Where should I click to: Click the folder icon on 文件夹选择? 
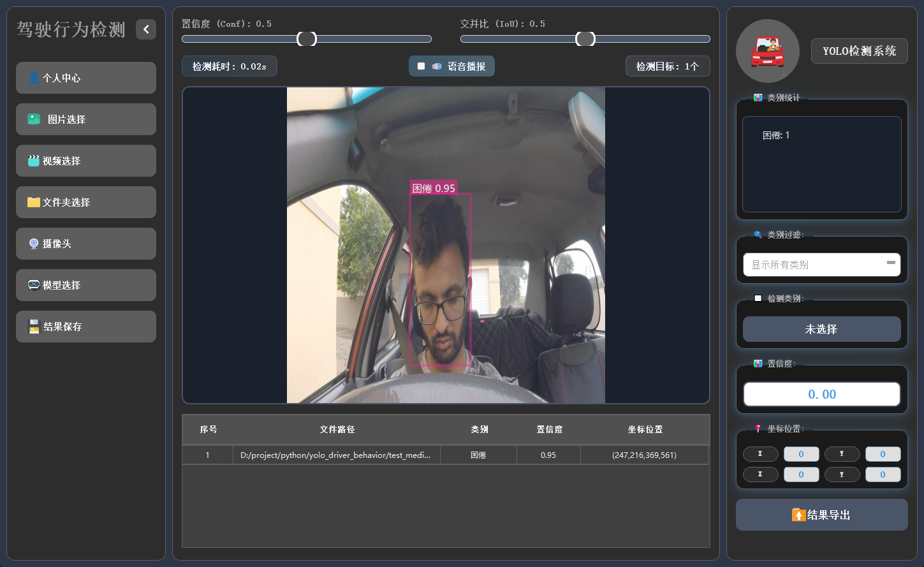pos(34,202)
